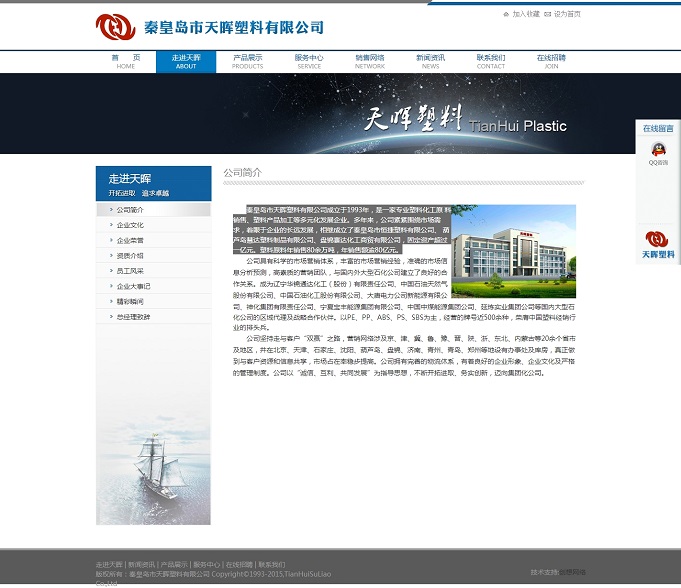
Task: Open 服务中心 SERVICE menu item
Action: pos(309,61)
